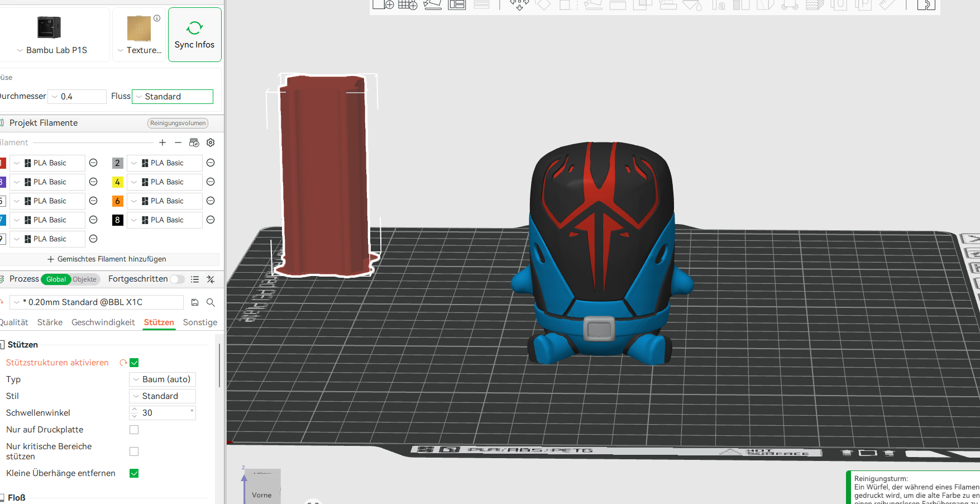
Task: Add a filament with the plus icon
Action: [162, 142]
